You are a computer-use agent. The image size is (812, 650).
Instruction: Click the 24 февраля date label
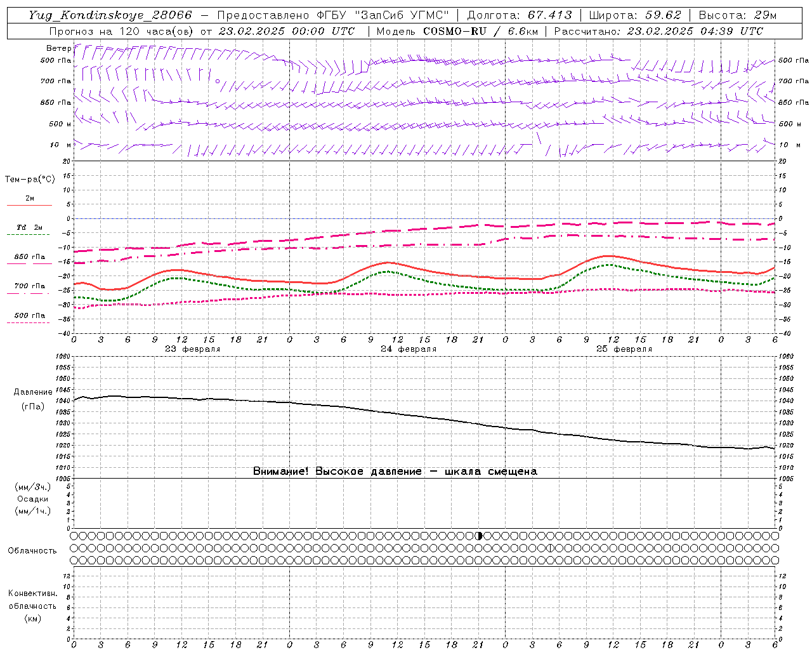[x=409, y=349]
